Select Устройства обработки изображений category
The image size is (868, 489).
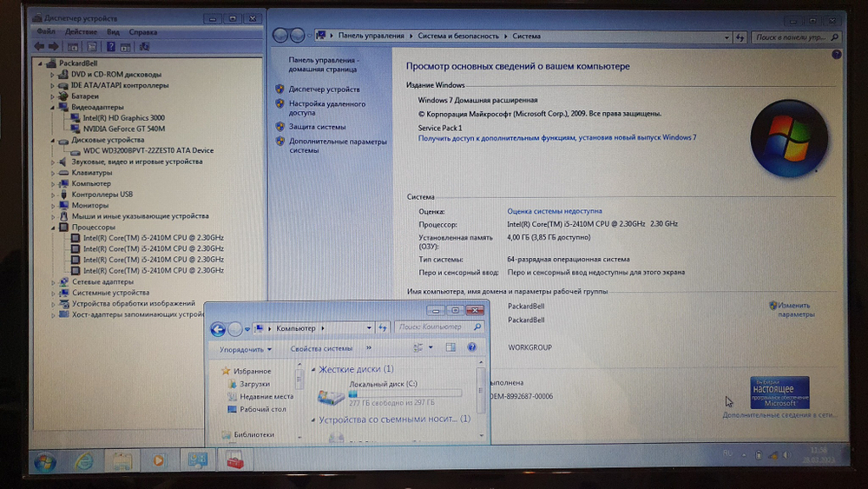(x=134, y=303)
